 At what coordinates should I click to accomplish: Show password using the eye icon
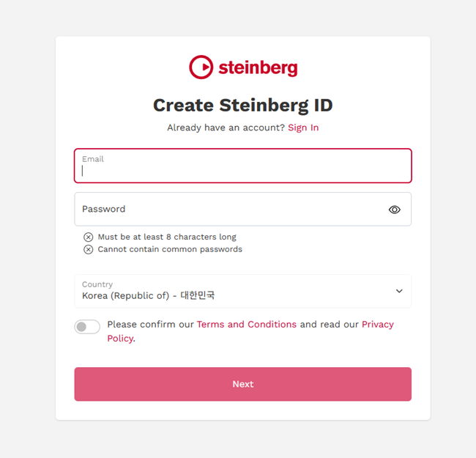(395, 210)
